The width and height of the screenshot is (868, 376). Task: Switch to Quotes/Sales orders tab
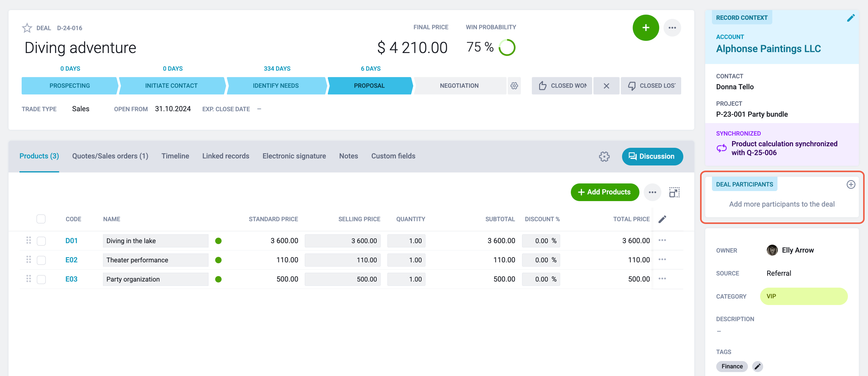coord(110,156)
